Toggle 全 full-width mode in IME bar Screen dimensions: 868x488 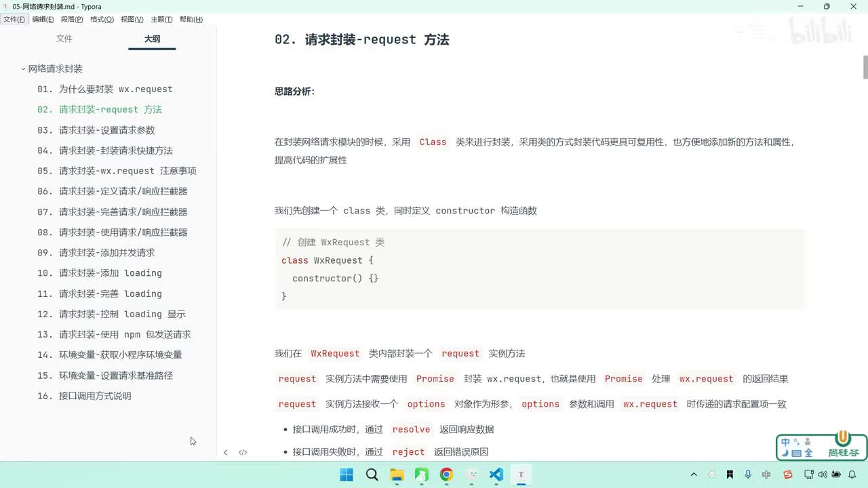(808, 453)
